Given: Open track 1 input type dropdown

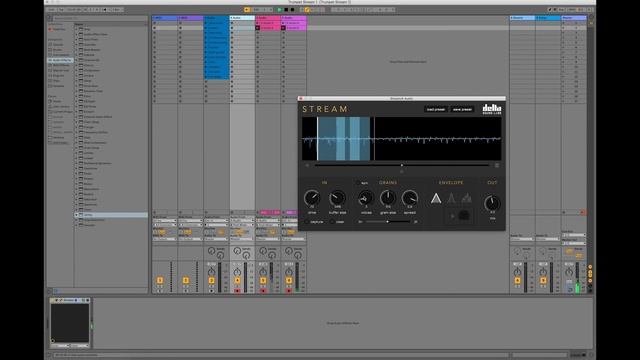Looking at the screenshot, I should [165, 221].
